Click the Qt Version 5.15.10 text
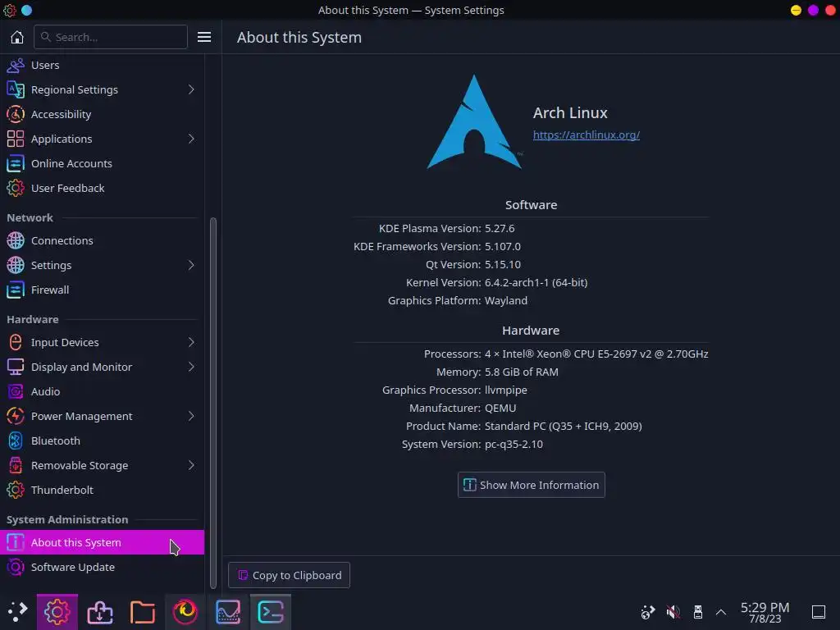The height and width of the screenshot is (630, 840). click(x=503, y=265)
